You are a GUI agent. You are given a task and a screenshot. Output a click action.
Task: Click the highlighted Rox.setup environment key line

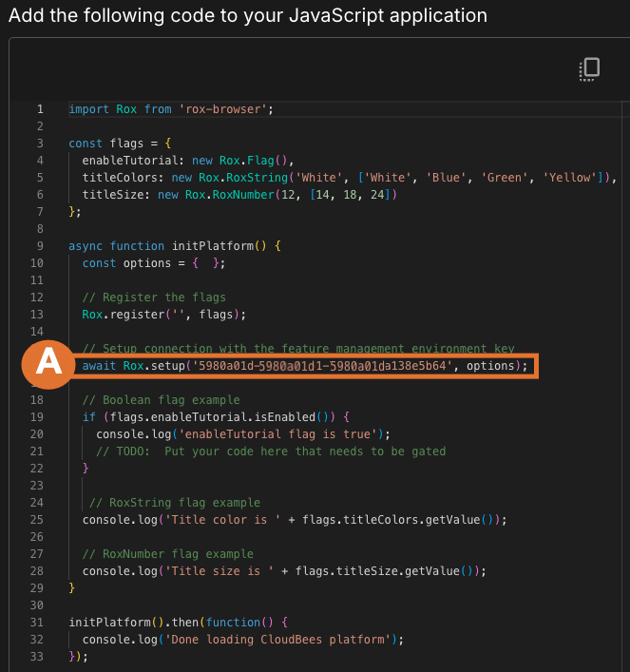[304, 366]
